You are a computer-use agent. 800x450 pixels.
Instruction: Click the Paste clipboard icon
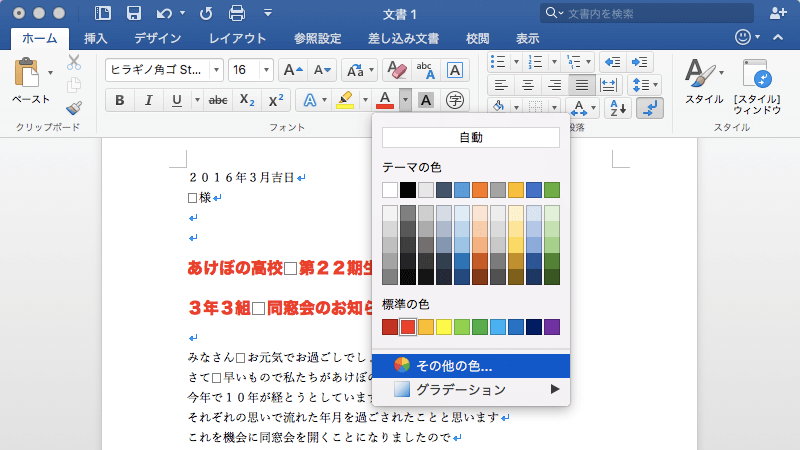coord(27,73)
